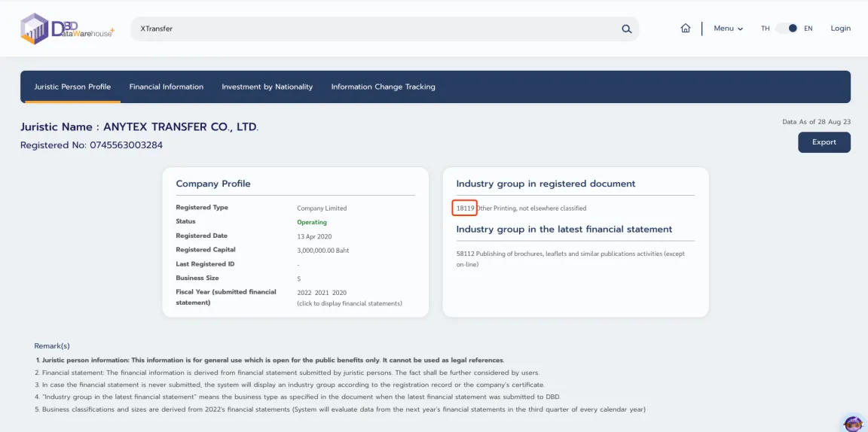The image size is (868, 432).
Task: Open the Juristic Person Profile tab
Action: point(72,87)
